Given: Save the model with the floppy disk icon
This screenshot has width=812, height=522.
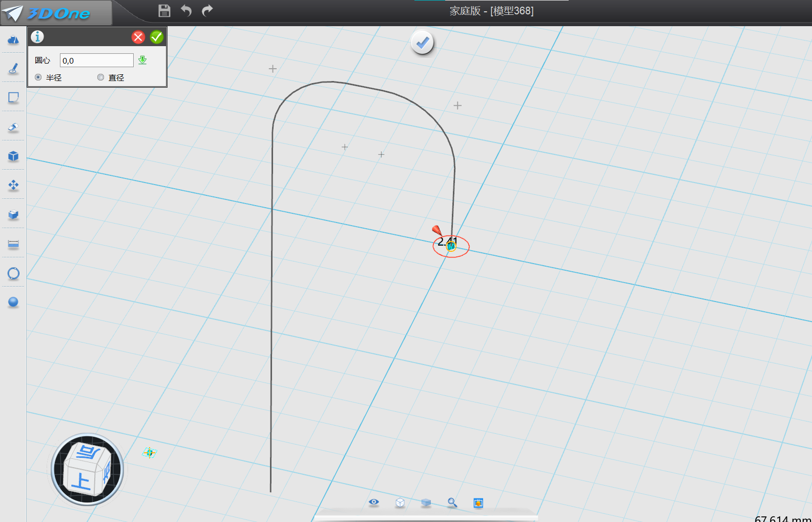Looking at the screenshot, I should click(x=164, y=11).
